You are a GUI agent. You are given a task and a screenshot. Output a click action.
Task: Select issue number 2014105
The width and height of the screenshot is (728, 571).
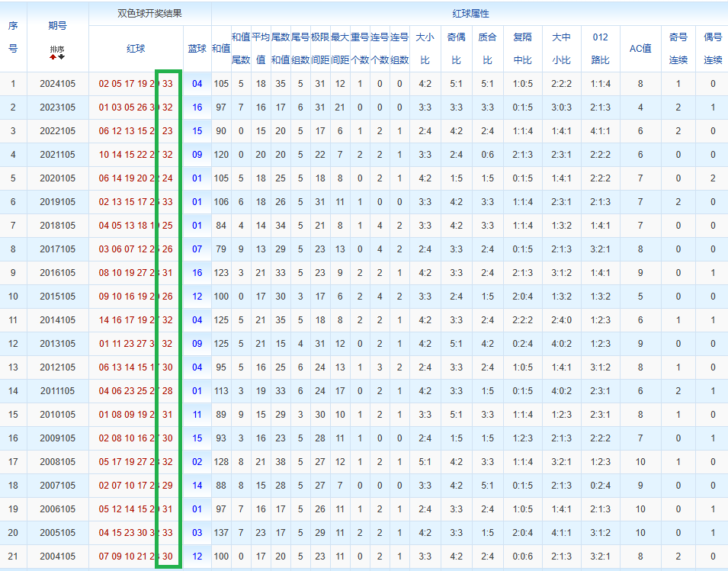pyautogui.click(x=58, y=320)
